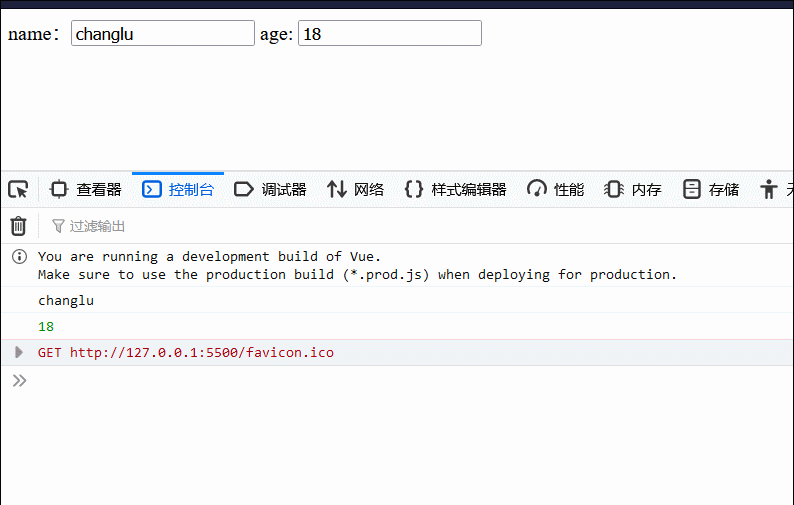Switch to the 控制台 console tab
Image resolution: width=794 pixels, height=505 pixels.
178,189
